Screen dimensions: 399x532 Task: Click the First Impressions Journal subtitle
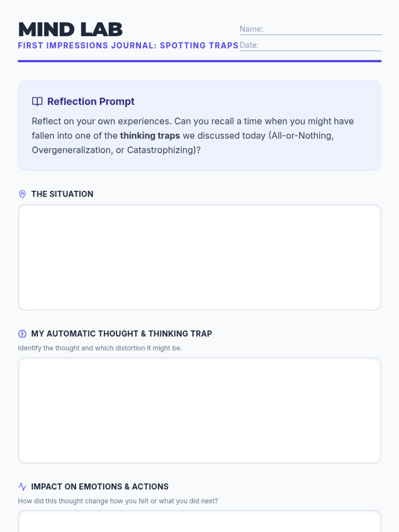click(128, 46)
